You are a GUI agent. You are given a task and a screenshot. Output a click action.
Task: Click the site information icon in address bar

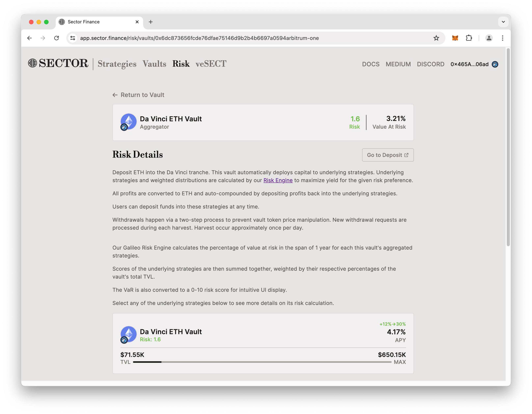[73, 38]
